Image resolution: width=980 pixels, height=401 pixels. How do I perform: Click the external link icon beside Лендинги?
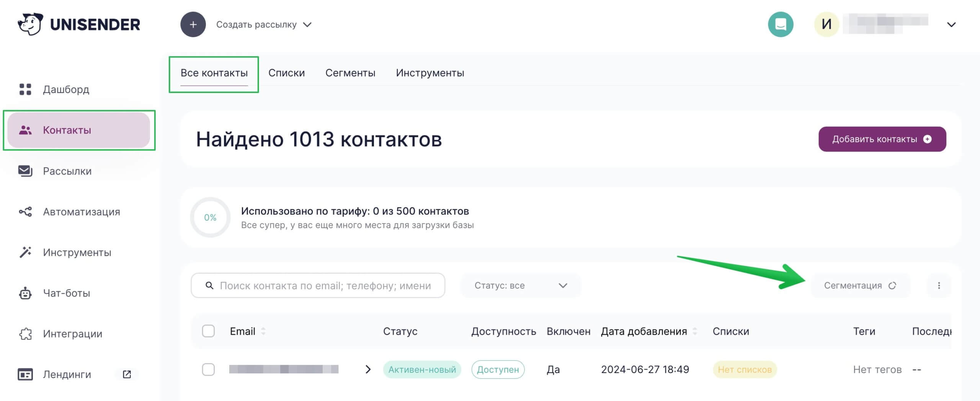click(x=127, y=374)
